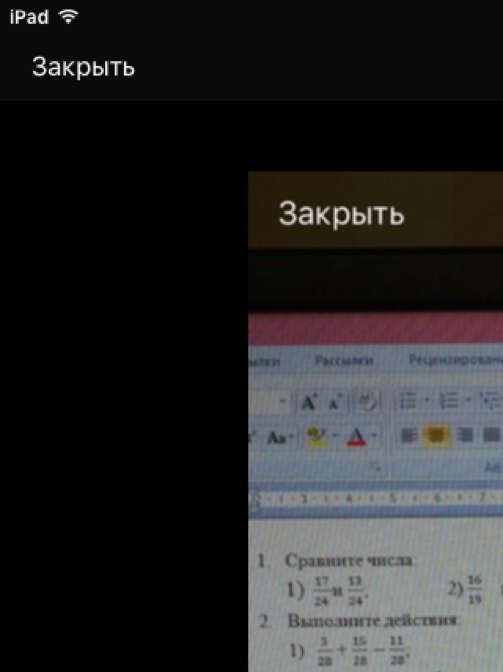Click the bulleted list icon
This screenshot has height=672, width=503.
(407, 402)
